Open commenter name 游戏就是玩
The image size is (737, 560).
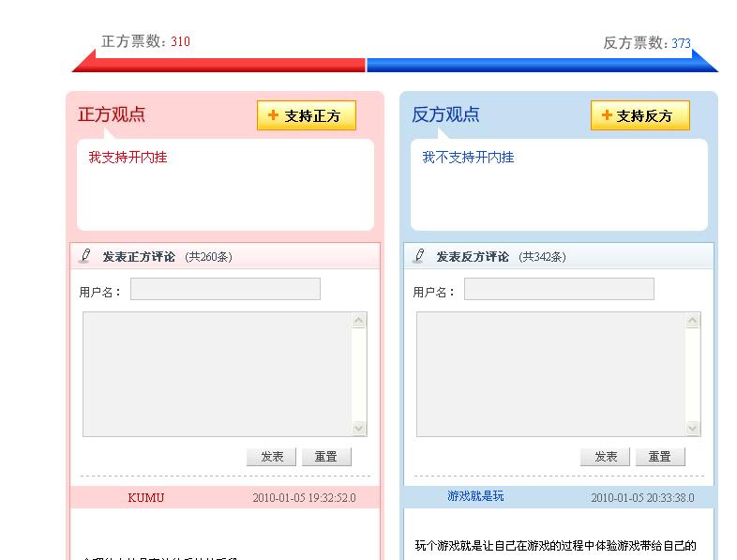coord(475,495)
